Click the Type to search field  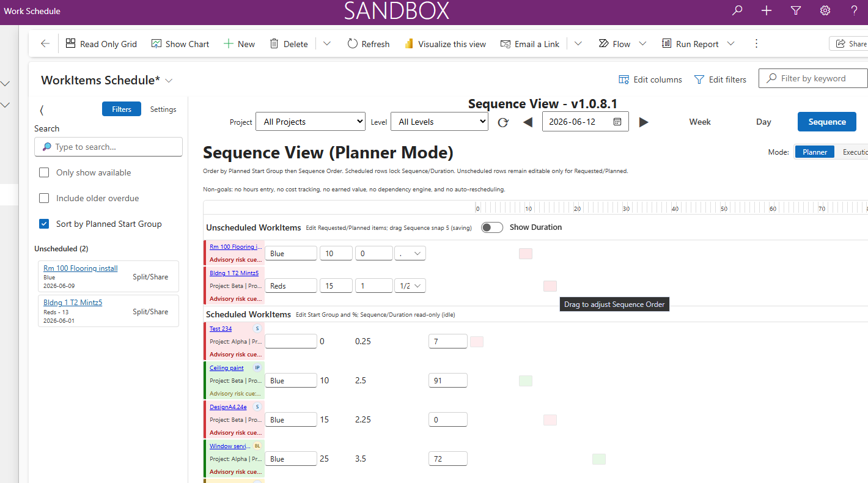click(108, 147)
